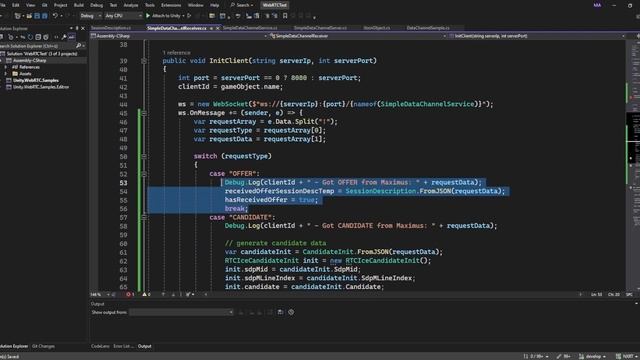
Task: Open the MA user account badge
Action: tap(597, 5)
